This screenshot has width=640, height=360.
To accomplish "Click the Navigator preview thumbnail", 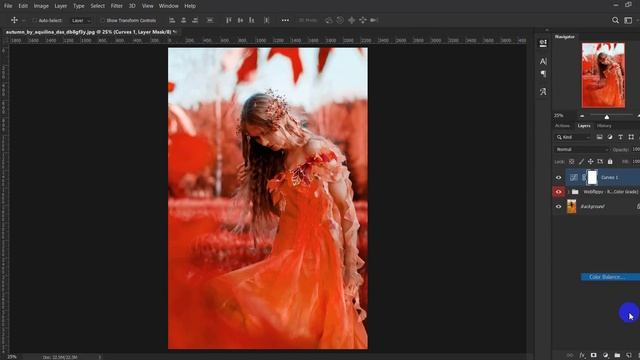I will coord(603,75).
